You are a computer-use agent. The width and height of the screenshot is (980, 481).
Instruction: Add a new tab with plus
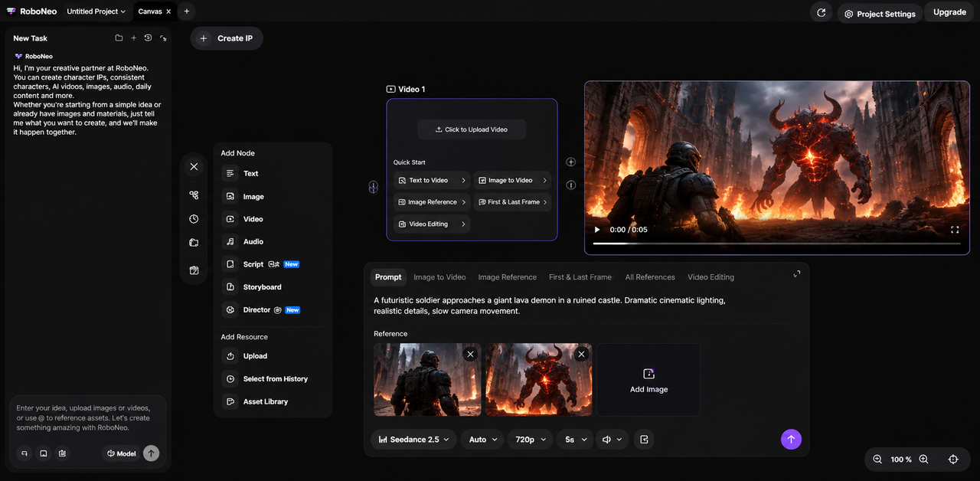187,11
